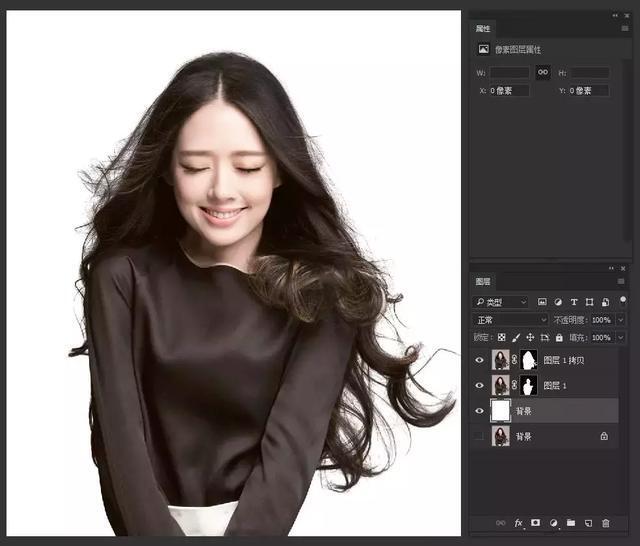Image resolution: width=640 pixels, height=546 pixels.
Task: Show the hidden bottom 背景 layer
Action: 479,437
